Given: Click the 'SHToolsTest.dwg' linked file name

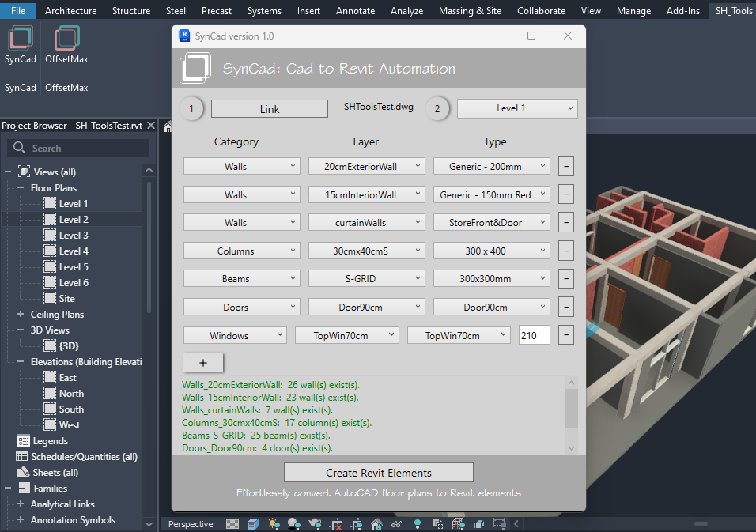Looking at the screenshot, I should pyautogui.click(x=379, y=107).
